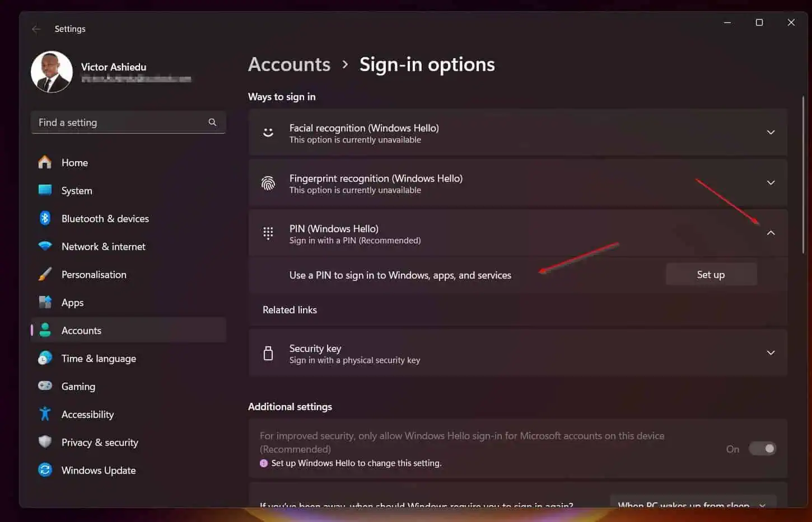This screenshot has height=522, width=812.
Task: Focus the Find a setting search box
Action: point(128,122)
